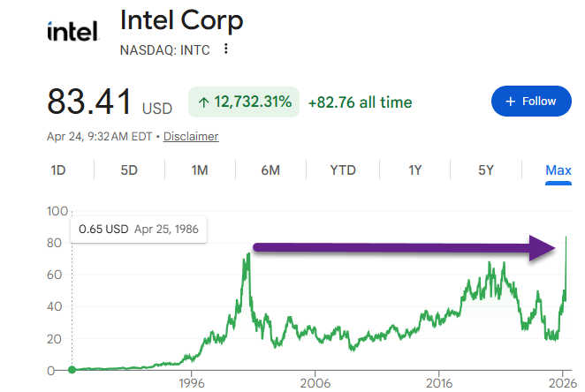Screen dimensions: 585x392
Task: Open the Disclaimer link
Action: pos(191,137)
